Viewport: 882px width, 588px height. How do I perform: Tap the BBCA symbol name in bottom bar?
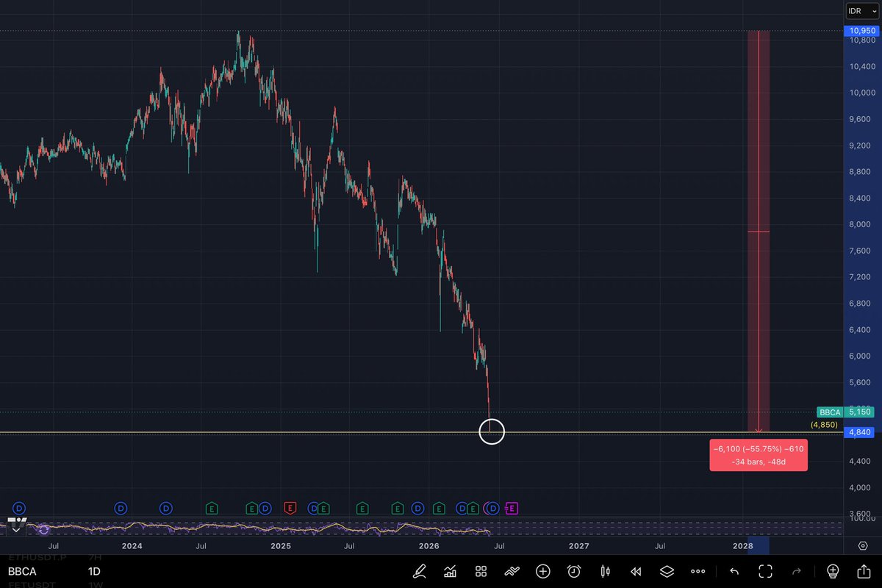coord(23,570)
